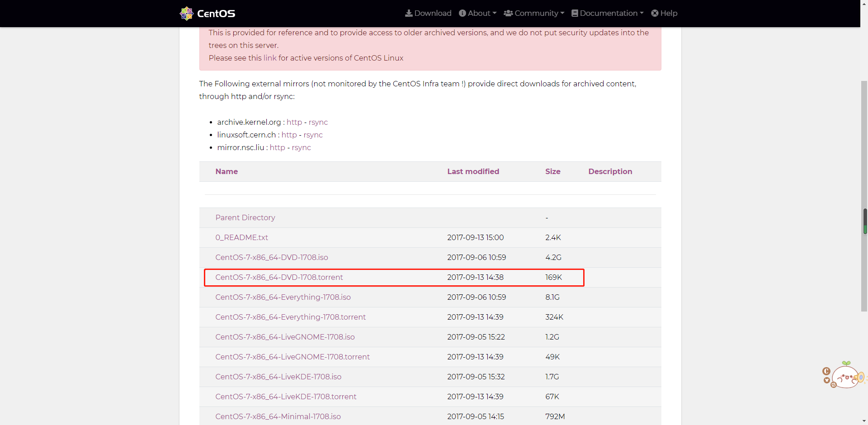Click the Download arrow icon in navbar
This screenshot has width=868, height=425.
click(409, 13)
